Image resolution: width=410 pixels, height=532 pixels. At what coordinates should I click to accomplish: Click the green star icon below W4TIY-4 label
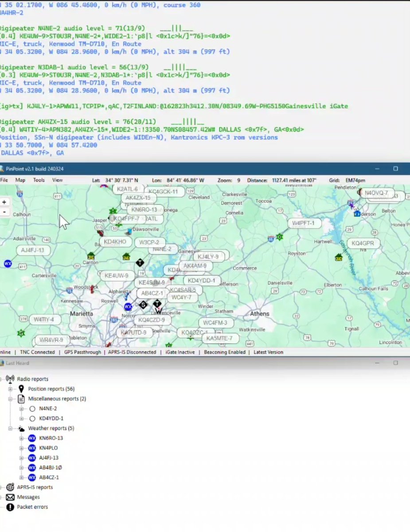point(20,333)
